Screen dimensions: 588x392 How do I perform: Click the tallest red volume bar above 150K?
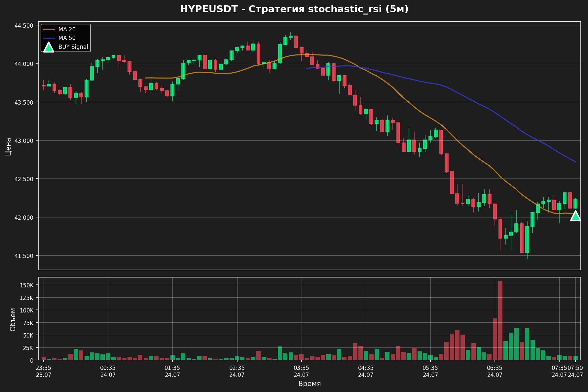click(500, 320)
